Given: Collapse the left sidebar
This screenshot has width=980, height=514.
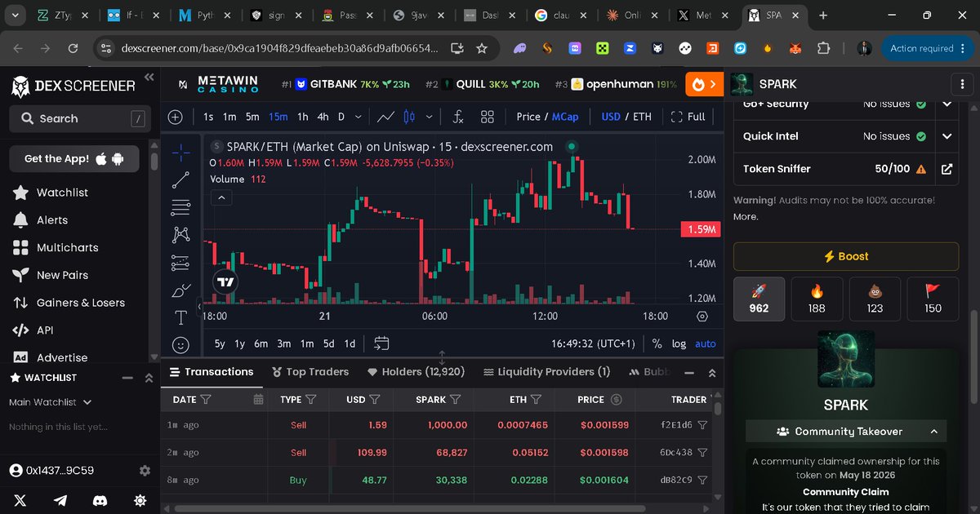Looking at the screenshot, I should tap(149, 78).
